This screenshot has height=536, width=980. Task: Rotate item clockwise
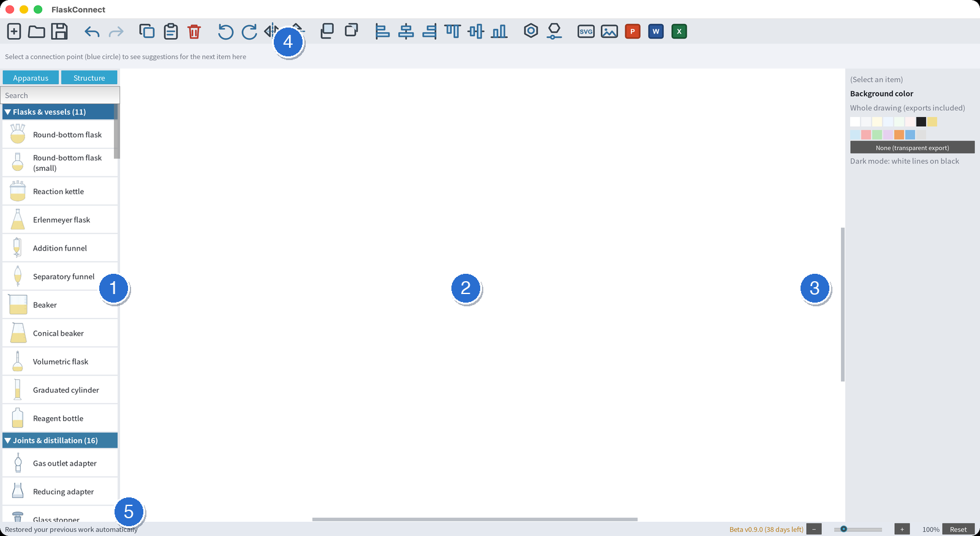(249, 31)
